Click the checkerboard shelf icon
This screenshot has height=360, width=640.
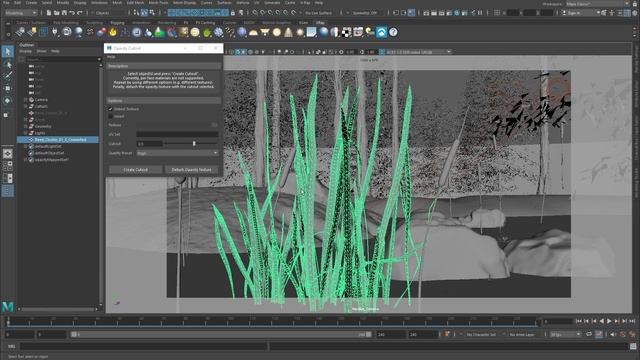coord(346,32)
